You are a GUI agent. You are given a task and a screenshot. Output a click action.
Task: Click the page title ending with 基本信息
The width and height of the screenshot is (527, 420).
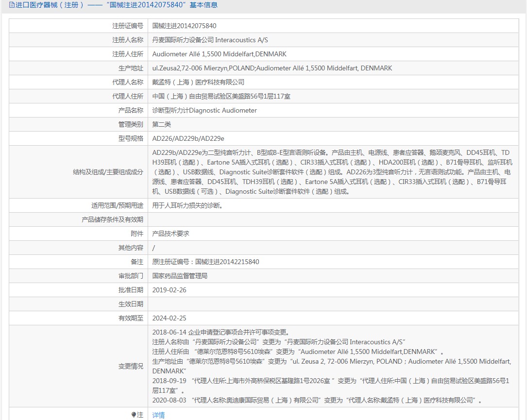click(117, 5)
